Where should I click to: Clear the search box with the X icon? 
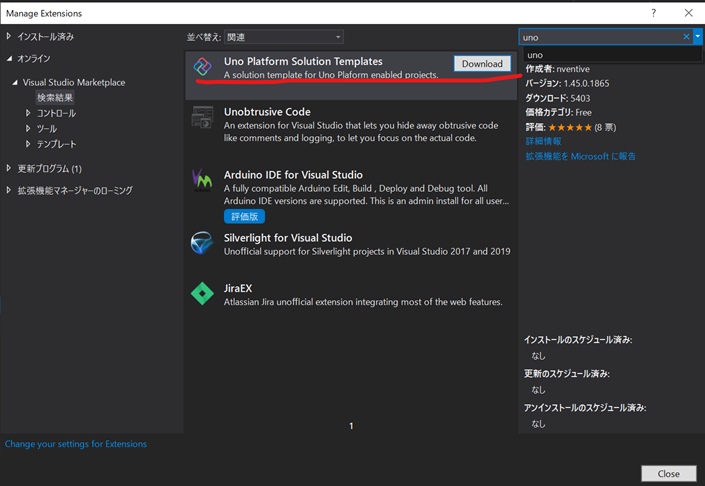click(686, 37)
